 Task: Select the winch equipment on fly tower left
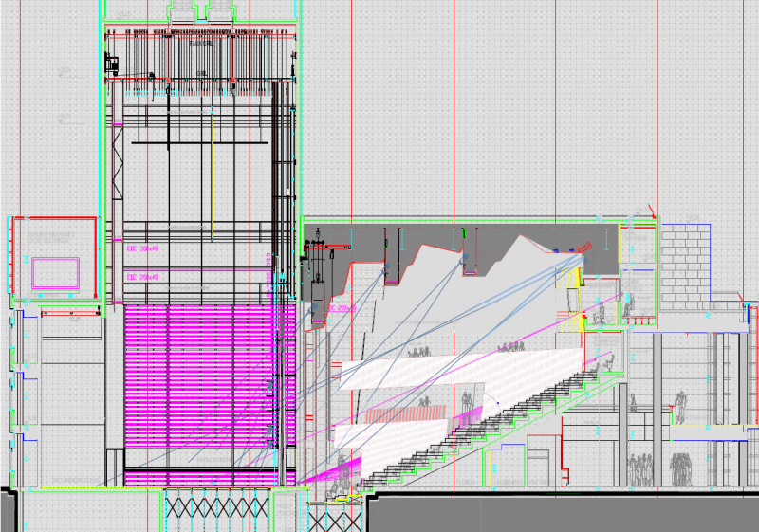[x=113, y=65]
